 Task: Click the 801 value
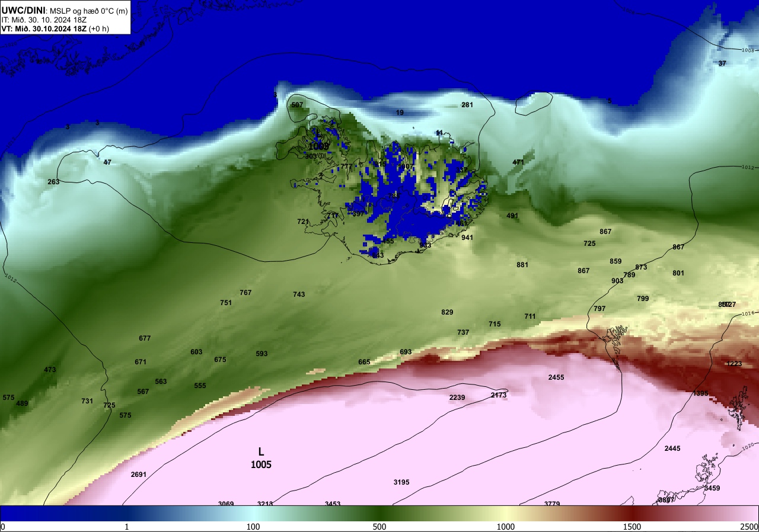tap(678, 273)
